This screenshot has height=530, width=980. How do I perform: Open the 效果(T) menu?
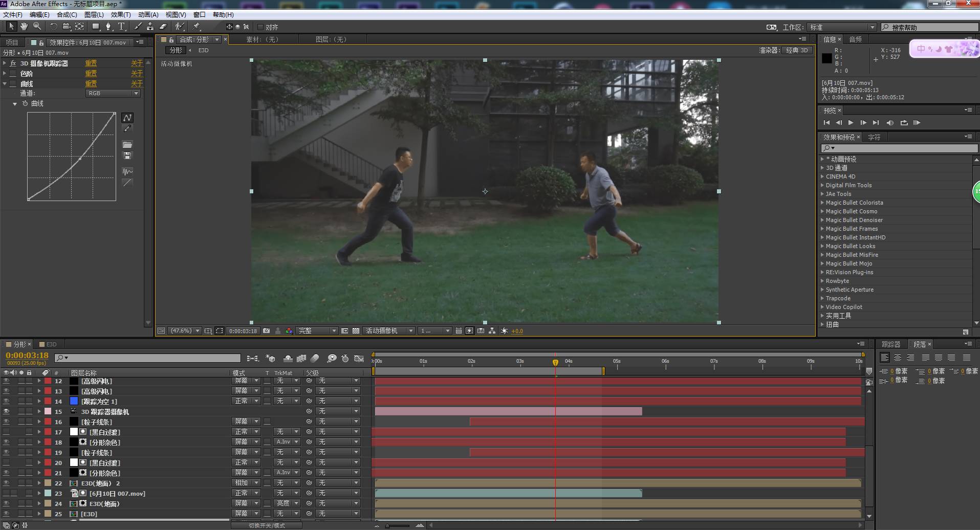(x=121, y=15)
